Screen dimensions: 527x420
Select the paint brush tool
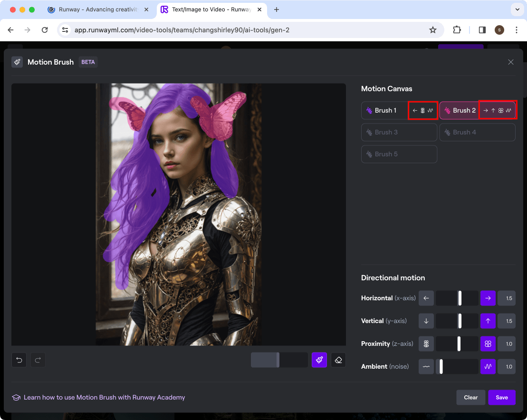(319, 360)
